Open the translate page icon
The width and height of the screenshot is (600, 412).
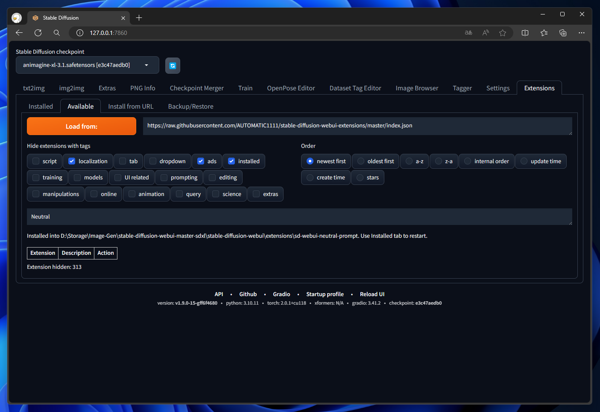(x=468, y=33)
